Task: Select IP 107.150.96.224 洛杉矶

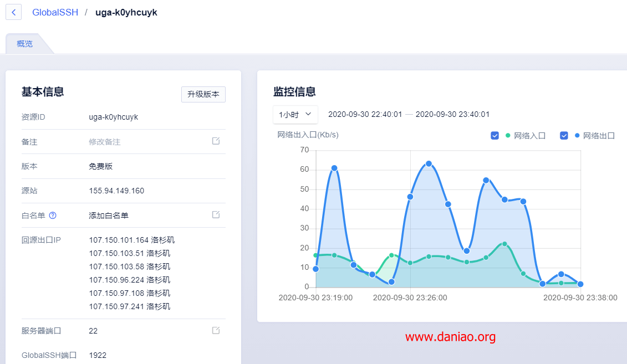Action: (x=130, y=280)
